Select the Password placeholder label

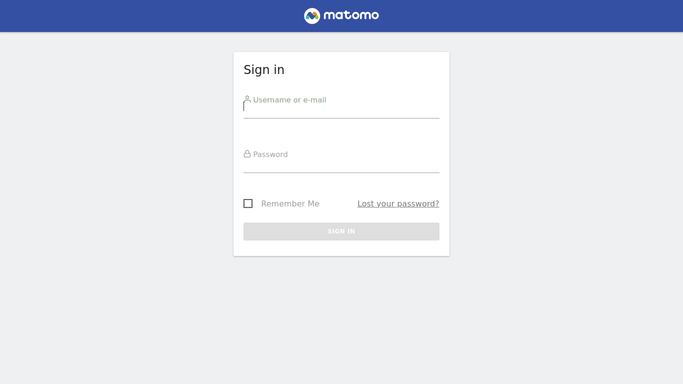[270, 154]
